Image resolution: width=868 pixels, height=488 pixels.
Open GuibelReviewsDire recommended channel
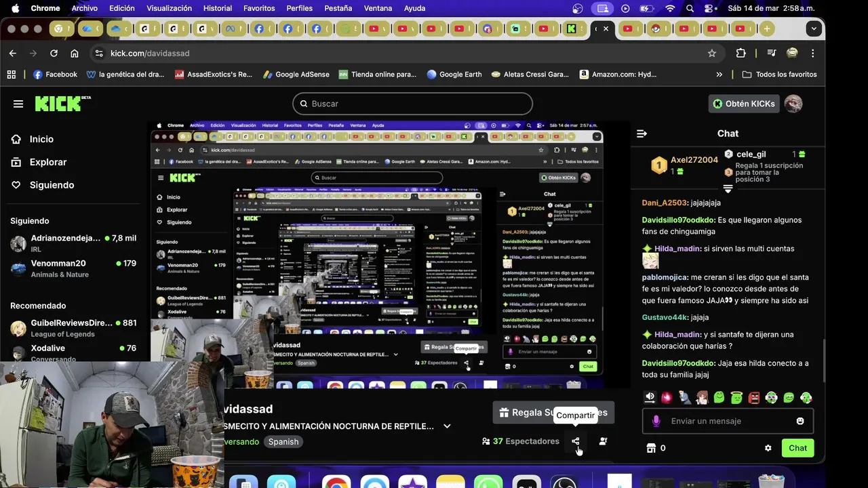click(x=73, y=328)
